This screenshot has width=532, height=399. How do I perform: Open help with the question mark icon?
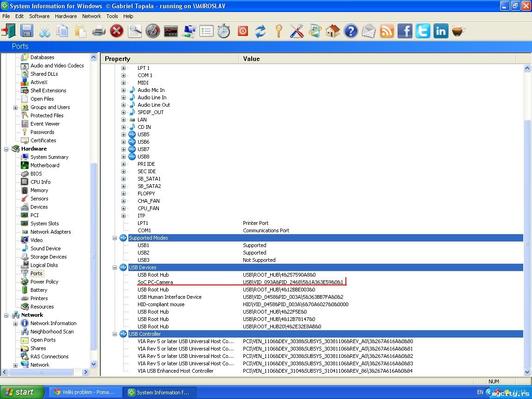[351, 31]
